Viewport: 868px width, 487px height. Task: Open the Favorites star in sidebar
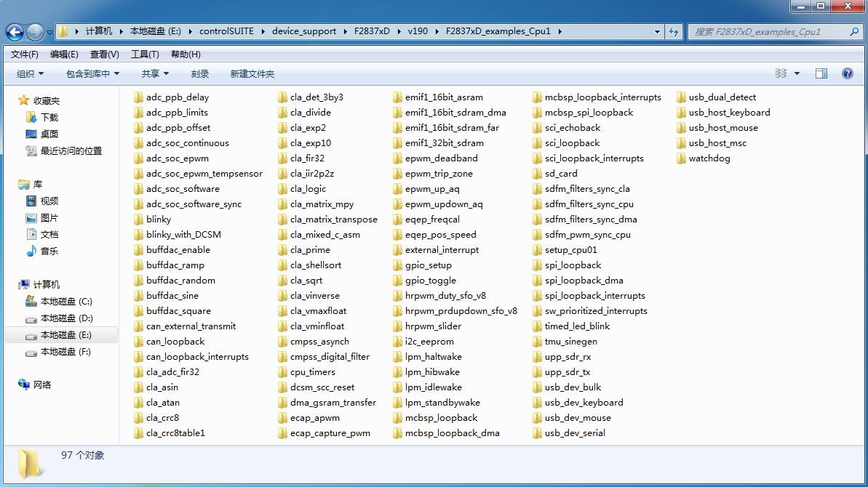pos(23,100)
